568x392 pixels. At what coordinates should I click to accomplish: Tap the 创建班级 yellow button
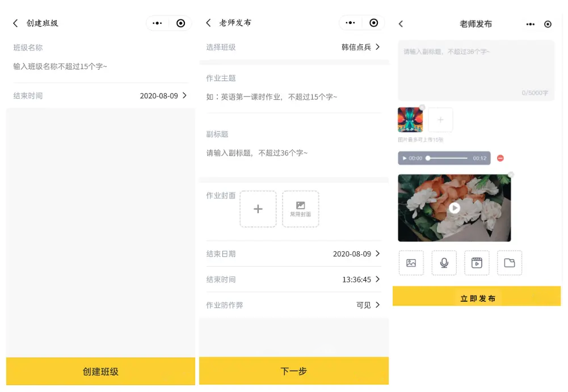tap(100, 372)
